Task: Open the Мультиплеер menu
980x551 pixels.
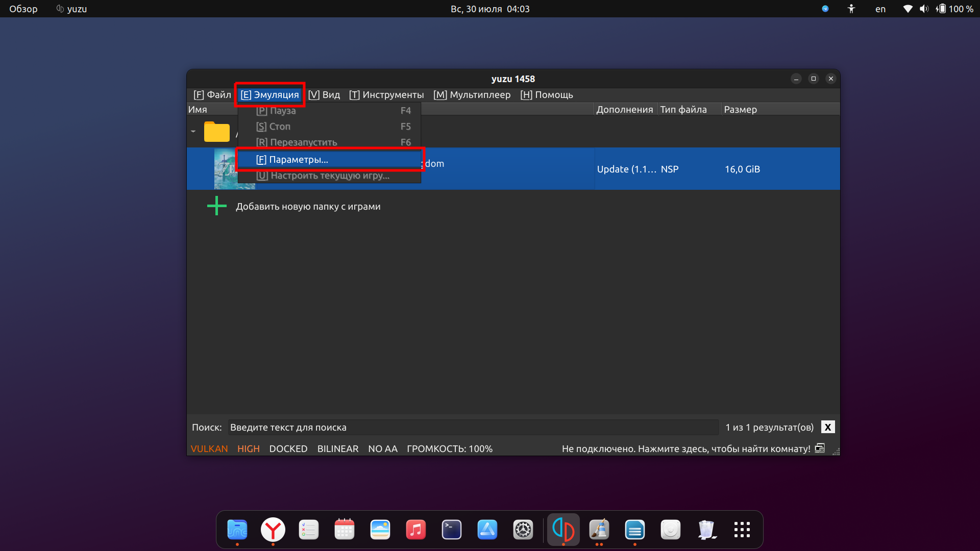Action: coord(472,95)
